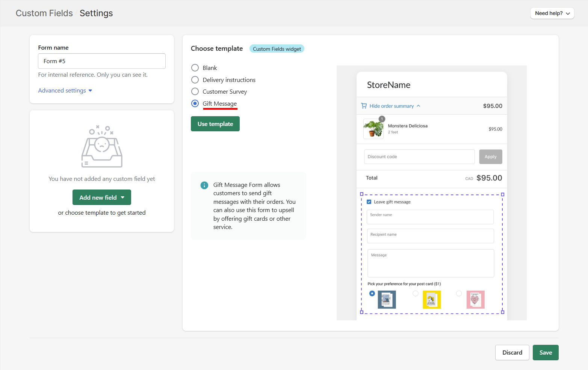Click the Sender name field
Image resolution: width=588 pixels, height=370 pixels.
[430, 217]
